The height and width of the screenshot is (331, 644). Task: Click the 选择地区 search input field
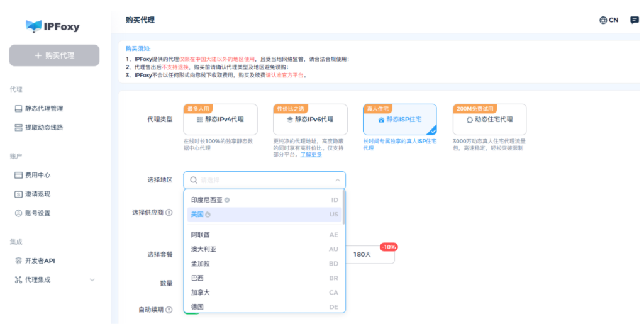[265, 180]
